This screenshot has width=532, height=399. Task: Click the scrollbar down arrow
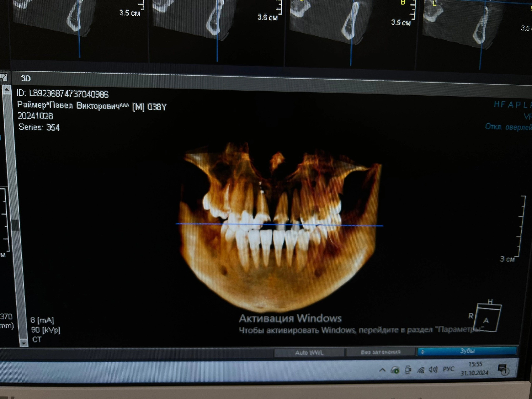[x=23, y=343]
